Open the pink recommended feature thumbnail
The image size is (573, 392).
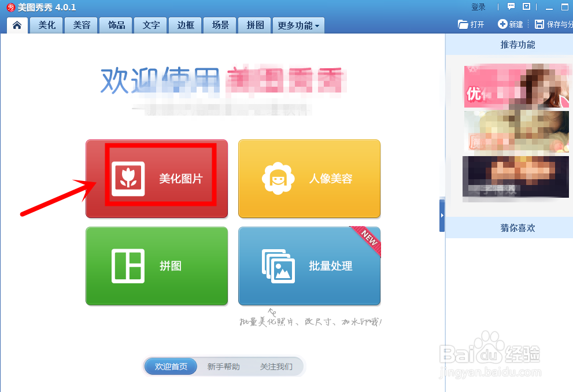click(516, 87)
